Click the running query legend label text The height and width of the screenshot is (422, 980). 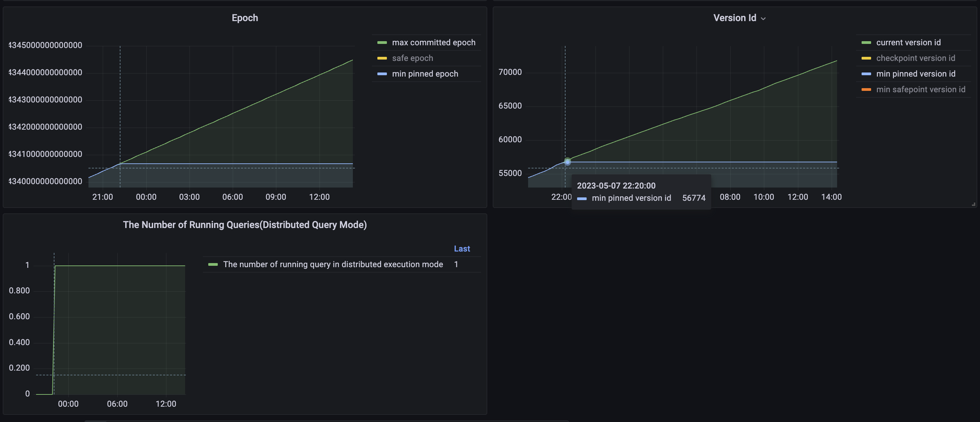click(333, 264)
